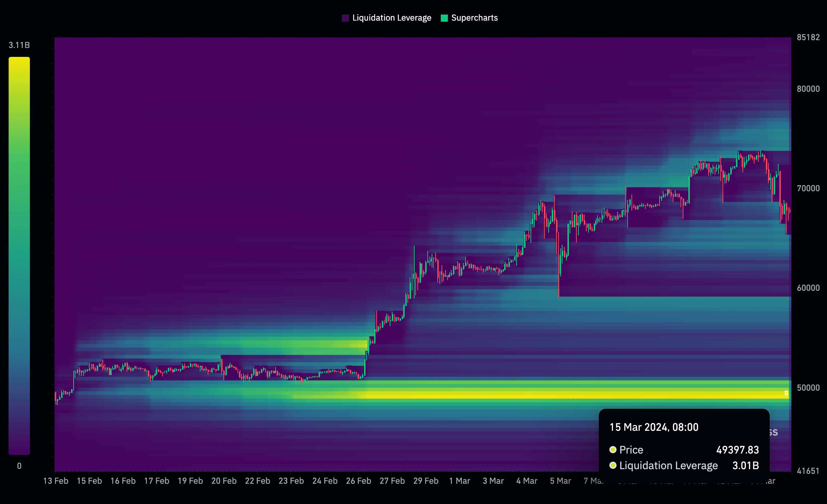Click the purple Liquidation Leverage legend swatch
The width and height of the screenshot is (827, 504).
(345, 18)
